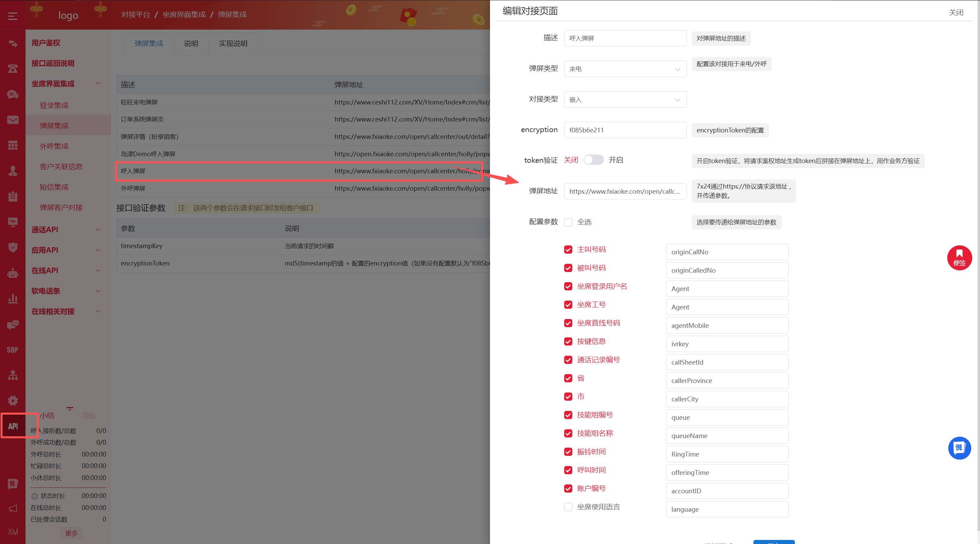
Task: Open the double speech bubbles sidebar icon
Action: 13,324
